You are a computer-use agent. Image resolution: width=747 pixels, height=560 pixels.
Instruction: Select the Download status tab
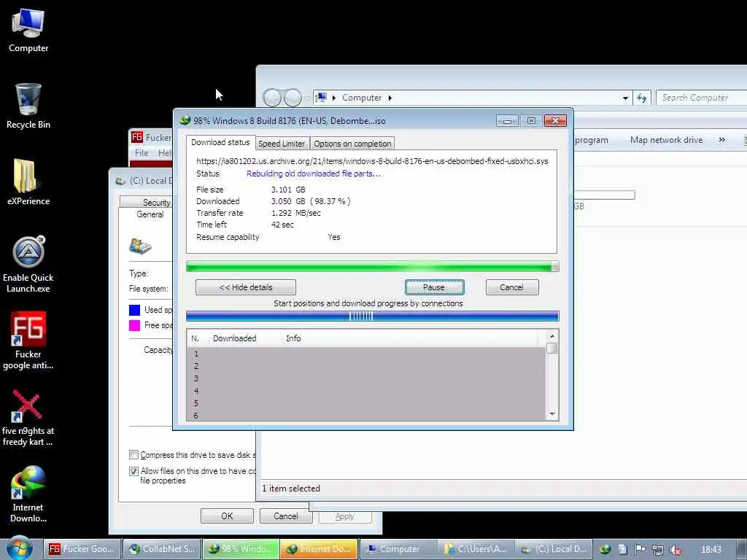tap(220, 142)
